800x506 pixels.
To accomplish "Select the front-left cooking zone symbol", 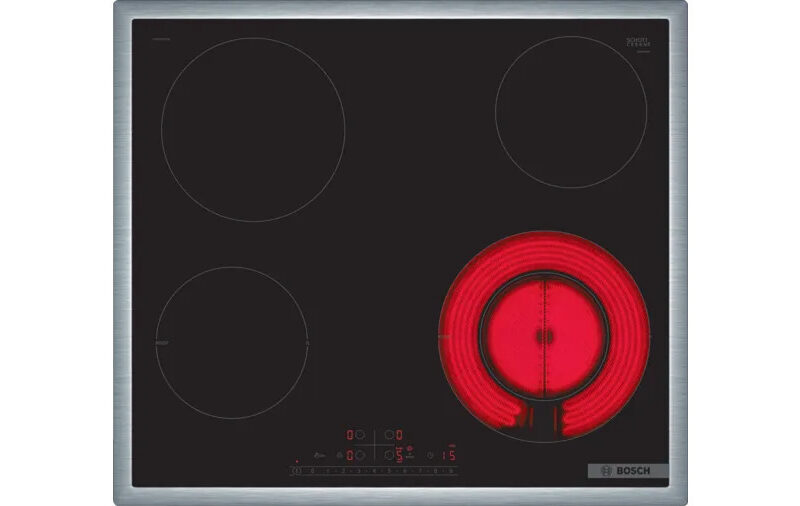I will 360,455.
